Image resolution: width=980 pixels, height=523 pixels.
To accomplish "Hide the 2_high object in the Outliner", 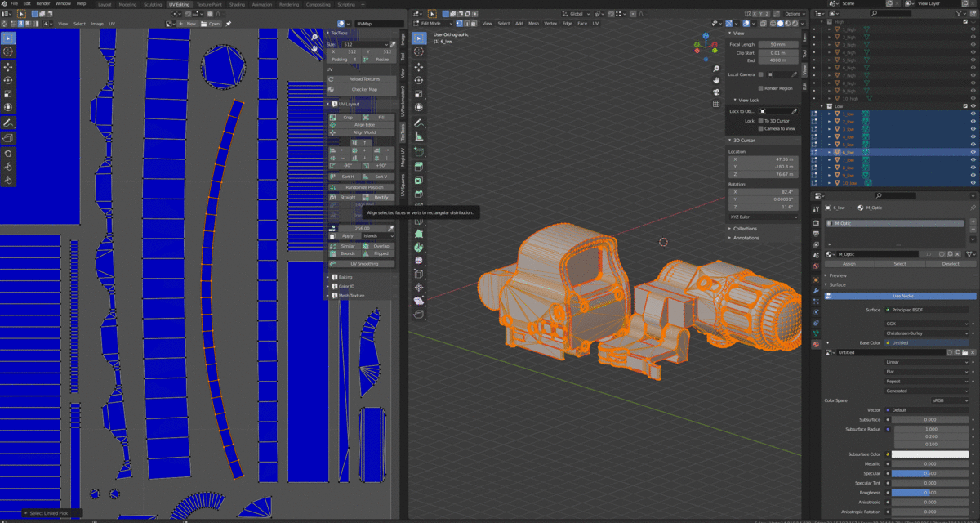I will pos(971,37).
